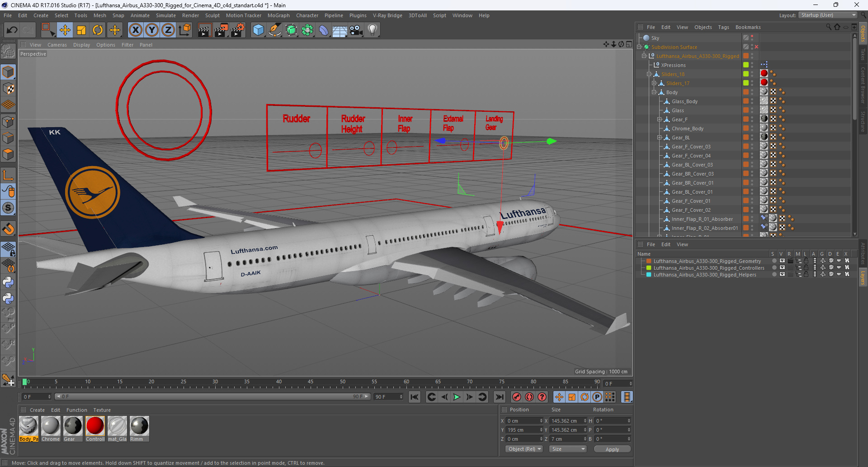
Task: Select the Polygons mode icon
Action: (8, 154)
